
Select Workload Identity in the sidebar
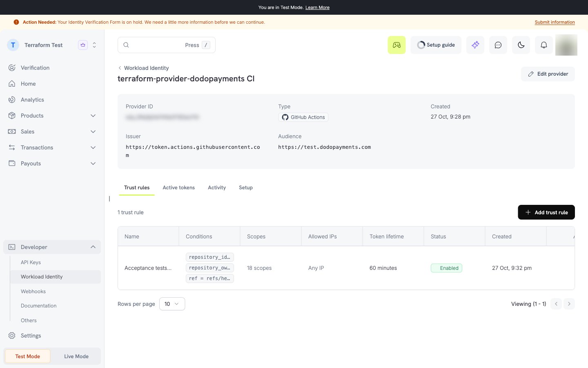(56, 277)
